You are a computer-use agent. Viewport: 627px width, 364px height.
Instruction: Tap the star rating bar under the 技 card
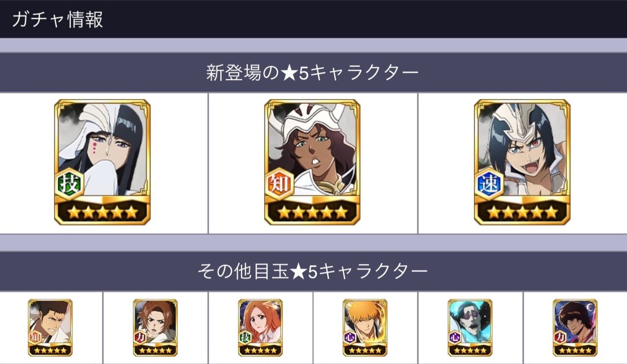[102, 212]
